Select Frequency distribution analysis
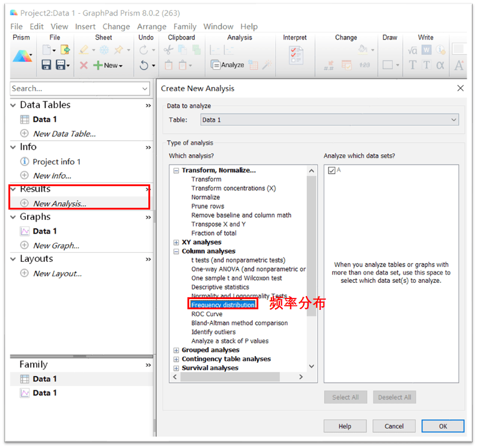This screenshot has width=477, height=448. tap(223, 305)
